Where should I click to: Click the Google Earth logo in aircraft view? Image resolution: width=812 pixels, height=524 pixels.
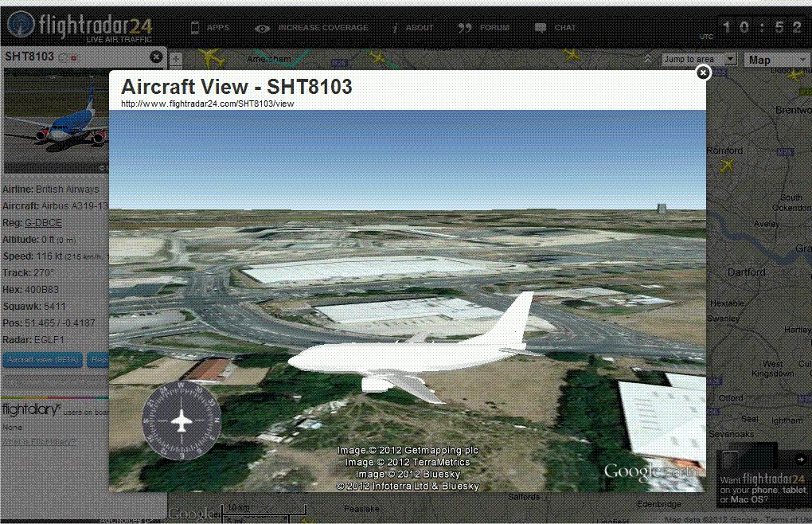pos(653,472)
